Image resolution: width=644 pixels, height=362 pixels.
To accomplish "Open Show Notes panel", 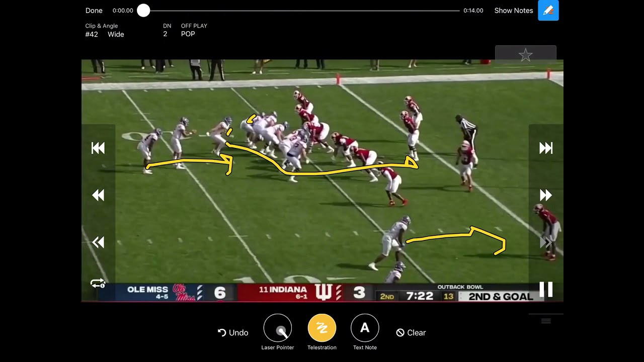I will coord(513,11).
